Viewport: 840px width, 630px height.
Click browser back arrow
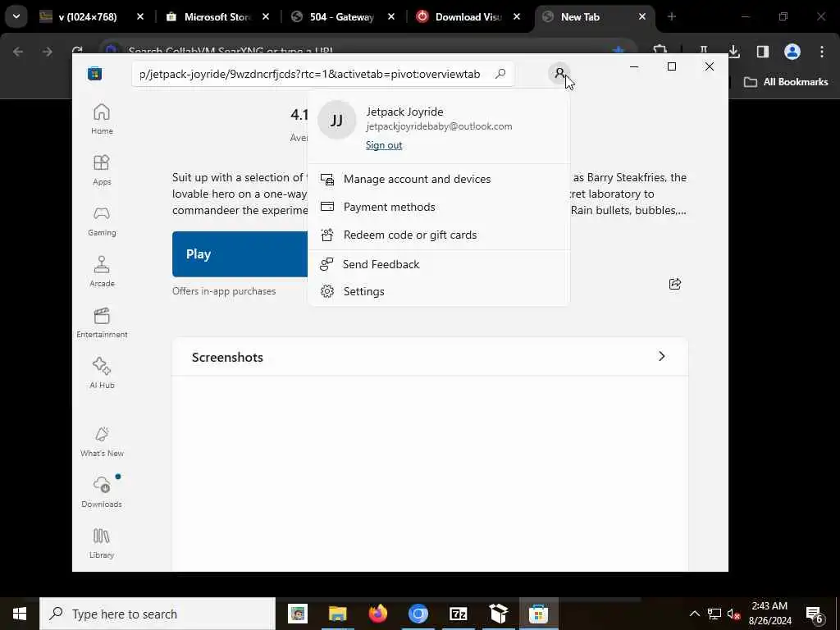pyautogui.click(x=18, y=52)
